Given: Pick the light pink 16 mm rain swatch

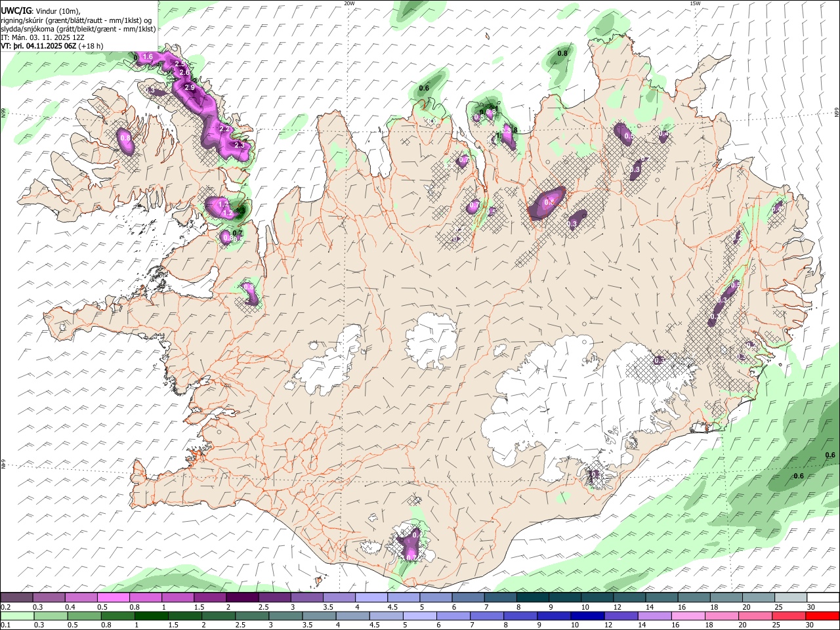Looking at the screenshot, I should coord(688,616).
